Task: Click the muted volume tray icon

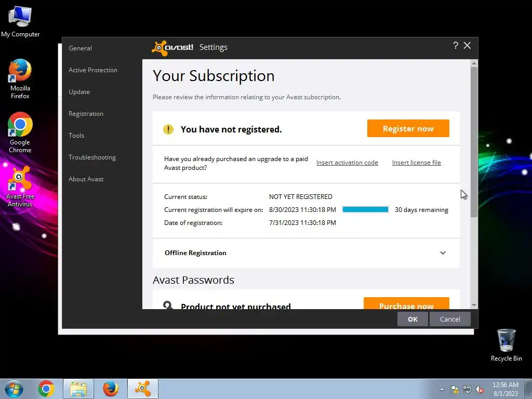Action: pos(480,390)
